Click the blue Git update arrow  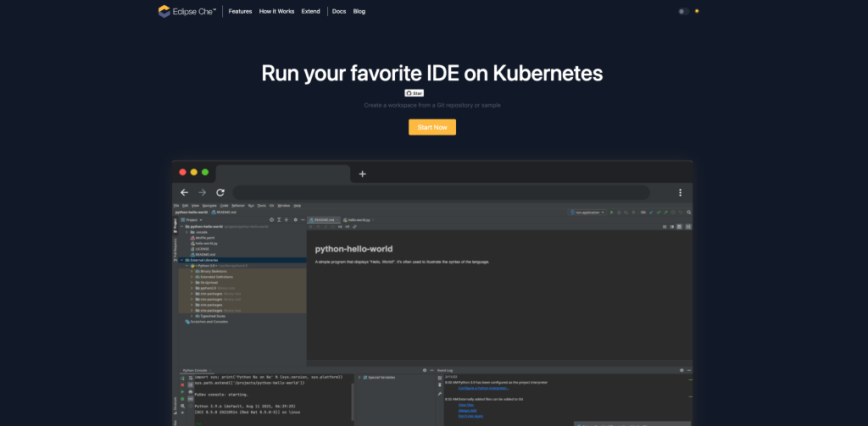[x=651, y=213]
